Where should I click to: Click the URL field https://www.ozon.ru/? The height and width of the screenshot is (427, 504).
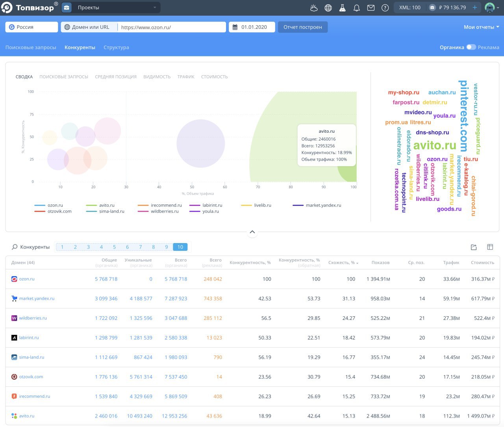click(172, 27)
